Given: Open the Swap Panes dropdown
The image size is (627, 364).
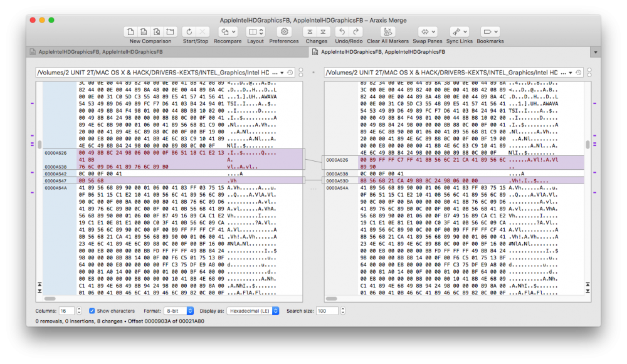Looking at the screenshot, I should [428, 31].
